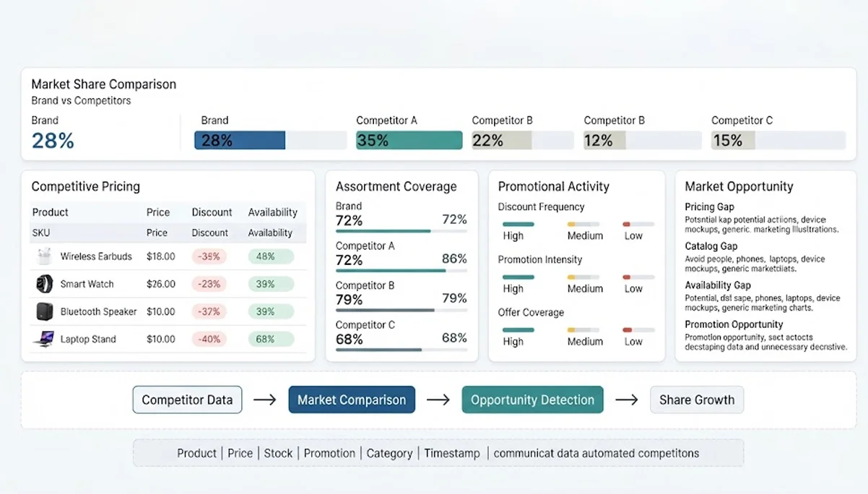Click the 39% availability badge for Bluetooth Speaker
This screenshot has width=868, height=494.
click(271, 311)
